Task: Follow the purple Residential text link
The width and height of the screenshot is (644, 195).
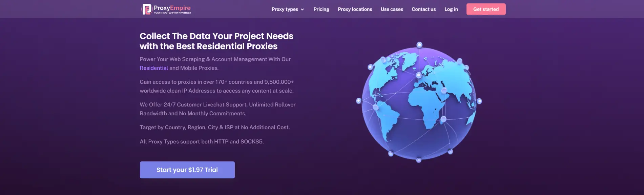Action: tap(154, 68)
